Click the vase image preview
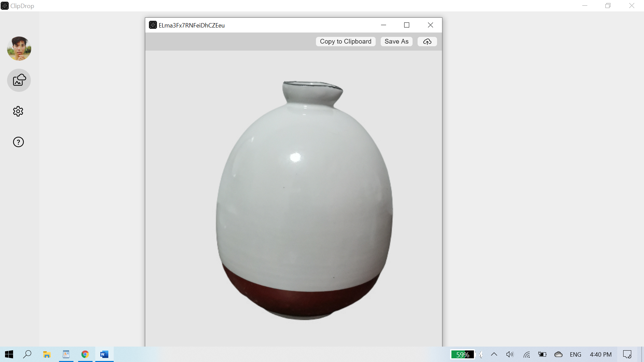This screenshot has width=644, height=362. [x=304, y=200]
